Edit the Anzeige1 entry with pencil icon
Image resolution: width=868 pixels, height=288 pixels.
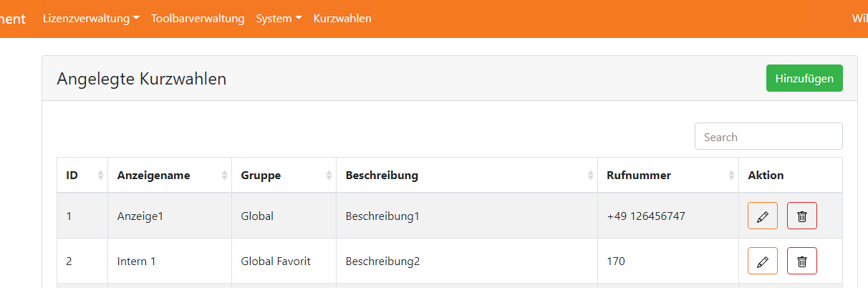(762, 216)
